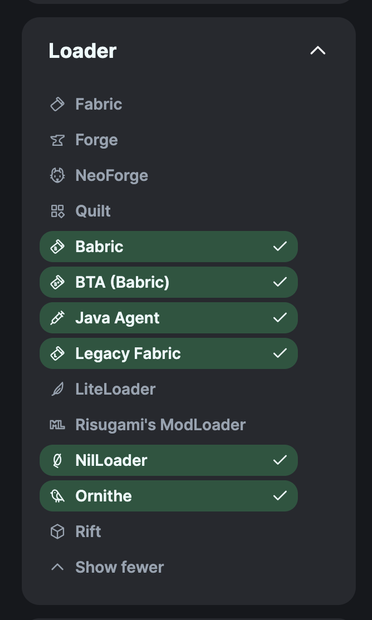Viewport: 372px width, 620px height.
Task: Select the Quilt loader label
Action: point(93,211)
